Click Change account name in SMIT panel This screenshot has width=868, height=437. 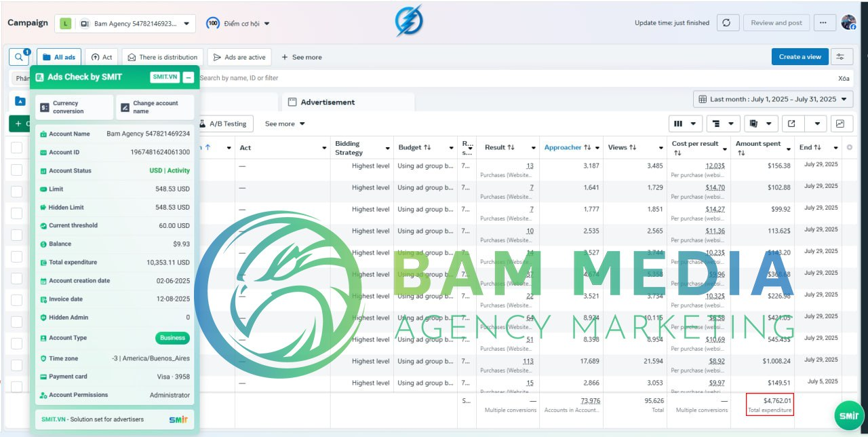[x=155, y=107]
